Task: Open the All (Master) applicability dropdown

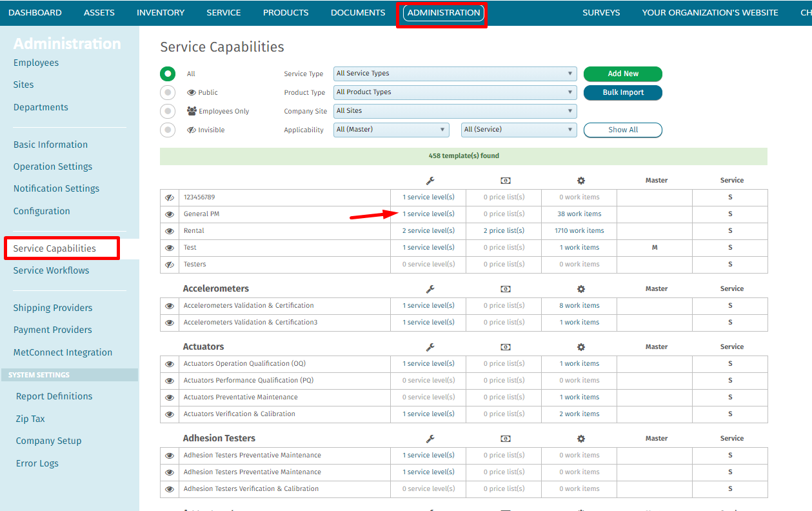Action: 391,130
